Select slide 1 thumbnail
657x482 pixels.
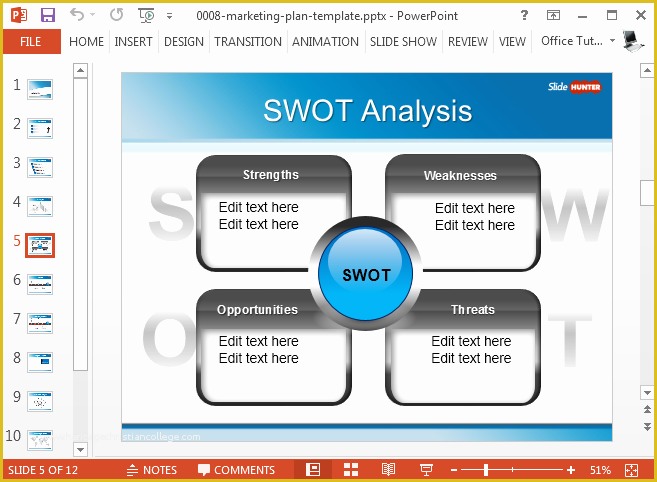(x=40, y=89)
